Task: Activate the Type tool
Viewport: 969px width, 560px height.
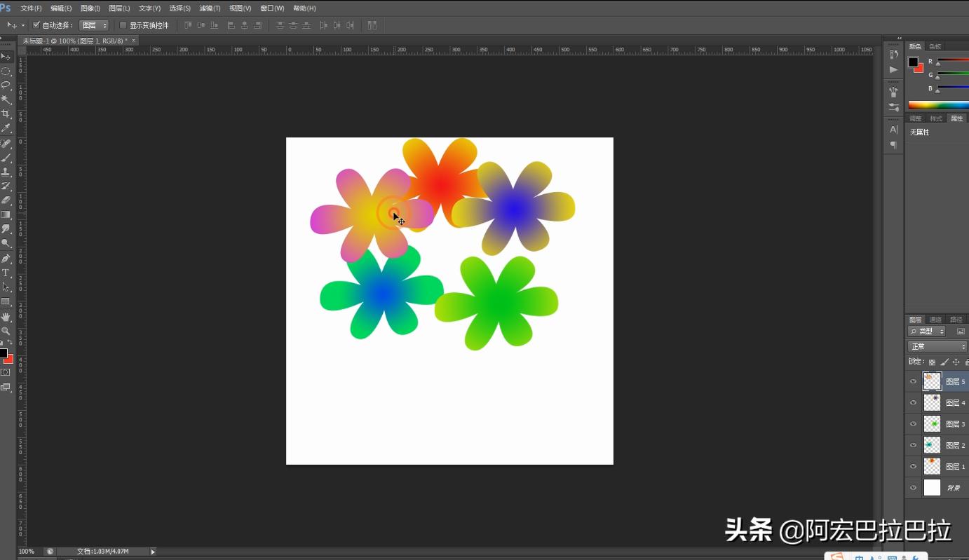Action: (6, 273)
